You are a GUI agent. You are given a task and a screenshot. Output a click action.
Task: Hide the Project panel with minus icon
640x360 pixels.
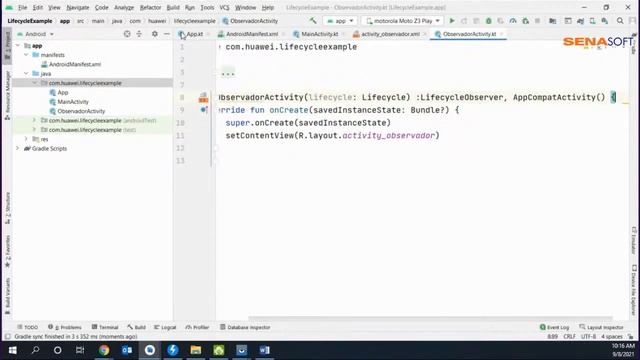tap(167, 34)
